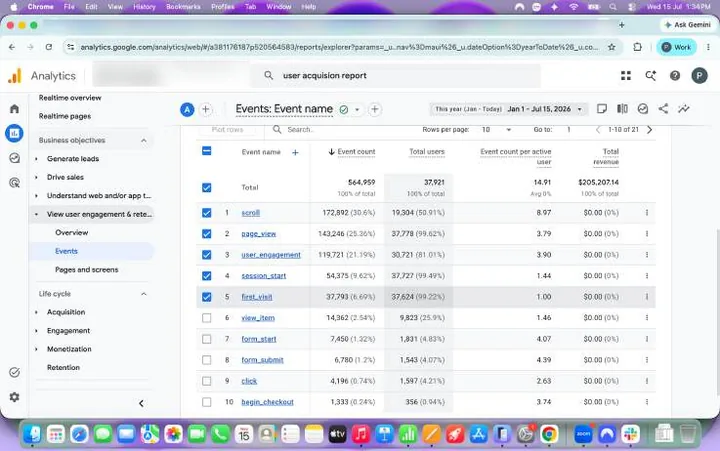
Task: Open Chrome extensions puzzle icon
Action: click(x=637, y=47)
